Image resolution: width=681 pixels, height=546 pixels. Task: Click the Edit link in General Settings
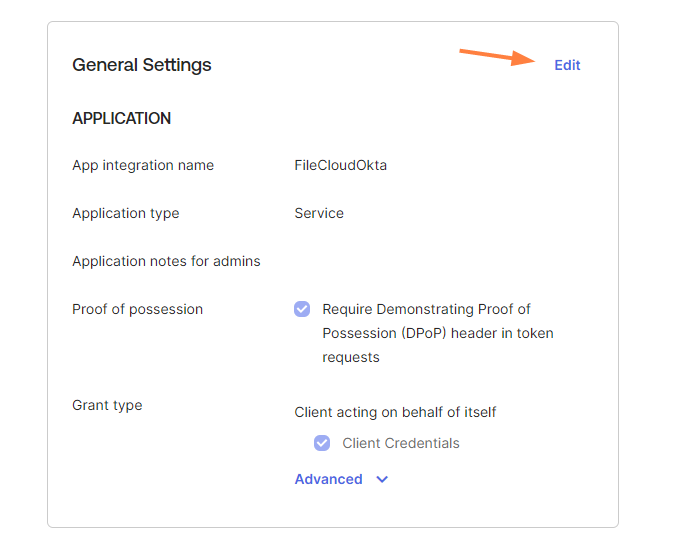tap(567, 65)
